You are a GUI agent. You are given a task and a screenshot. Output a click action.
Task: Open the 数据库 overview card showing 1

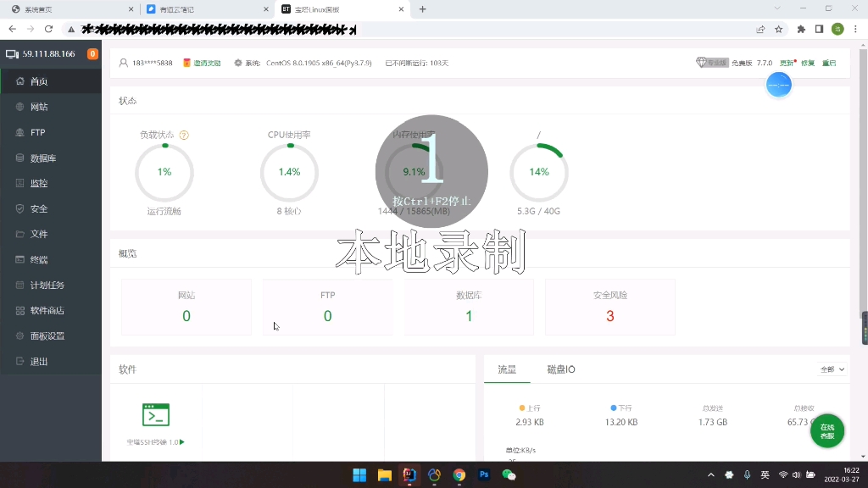click(469, 307)
